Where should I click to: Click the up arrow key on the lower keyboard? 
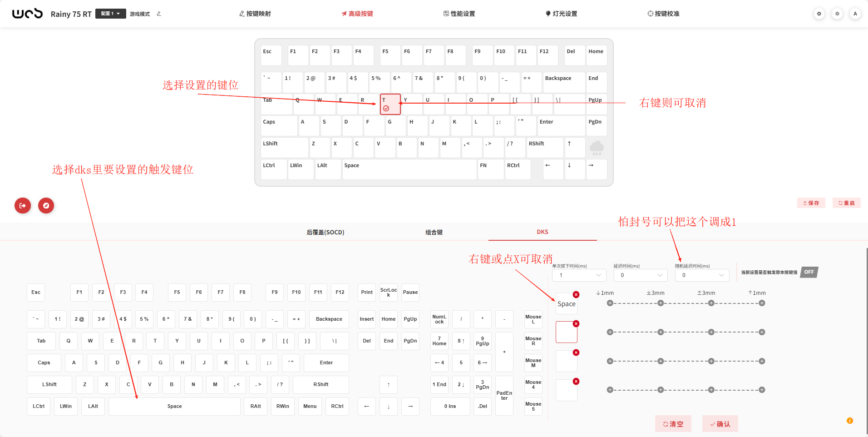click(389, 385)
